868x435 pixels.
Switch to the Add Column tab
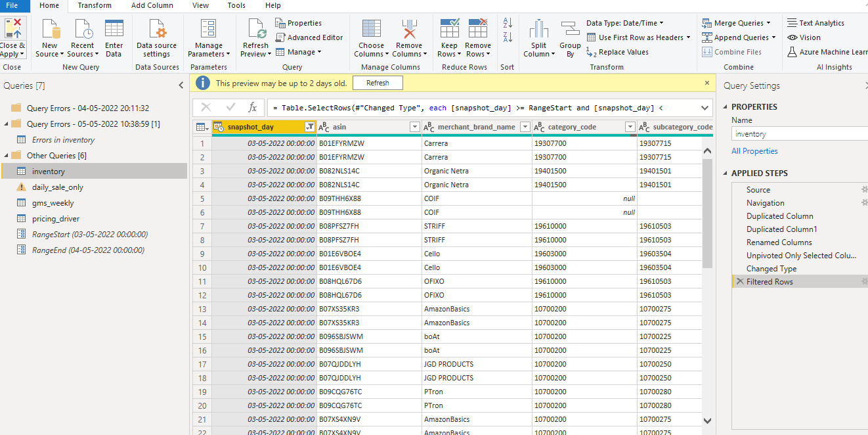[x=152, y=5]
